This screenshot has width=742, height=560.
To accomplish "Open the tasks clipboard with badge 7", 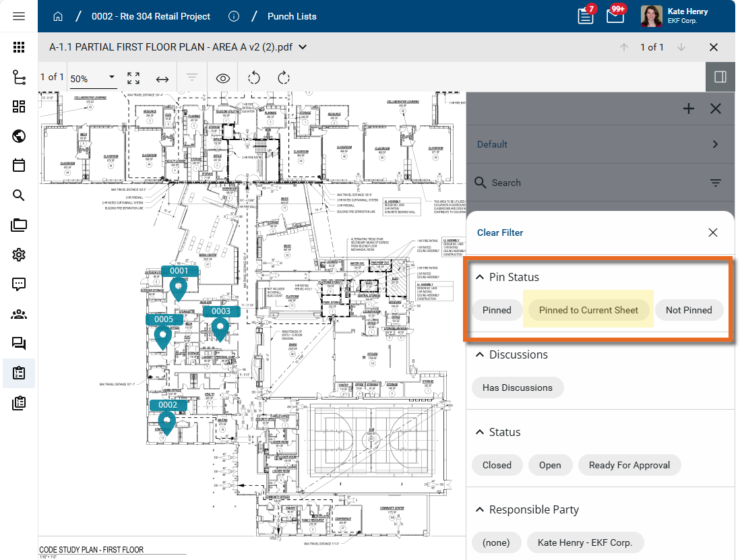I will click(x=586, y=16).
